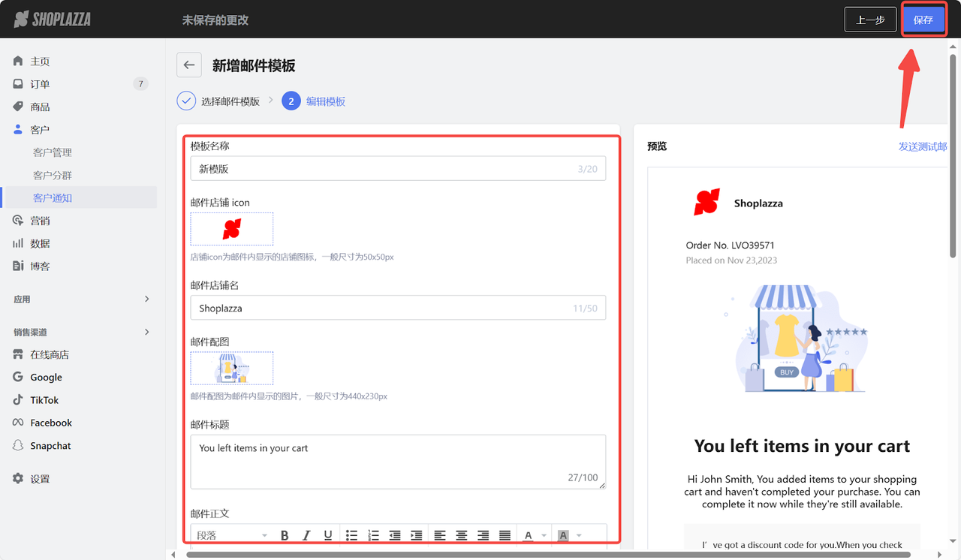Toggle italic formatting in the editor
This screenshot has height=560, width=961.
click(x=306, y=534)
